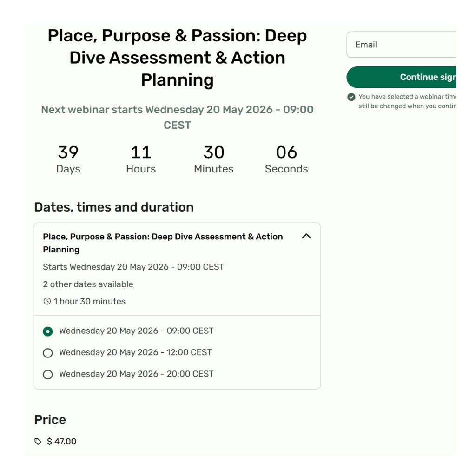Image resolution: width=476 pixels, height=476 pixels.
Task: Select the 09:00 CEST webinar time
Action: click(x=47, y=331)
